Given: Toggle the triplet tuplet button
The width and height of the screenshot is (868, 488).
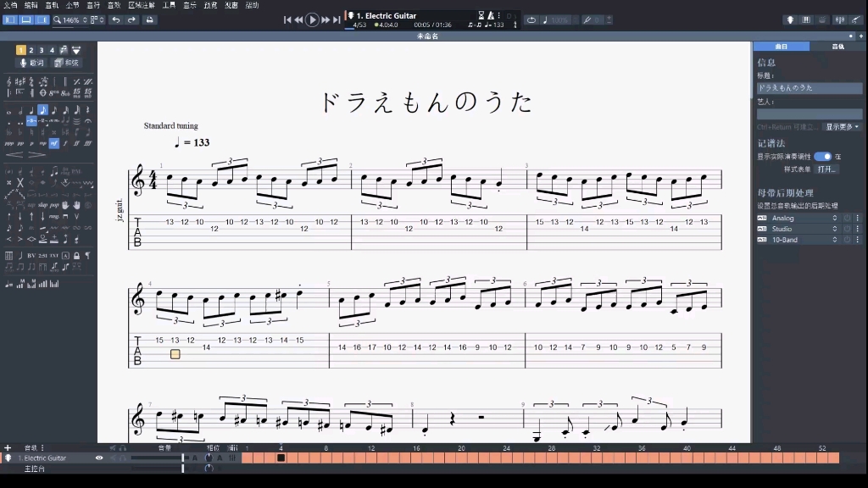Looking at the screenshot, I should point(31,120).
